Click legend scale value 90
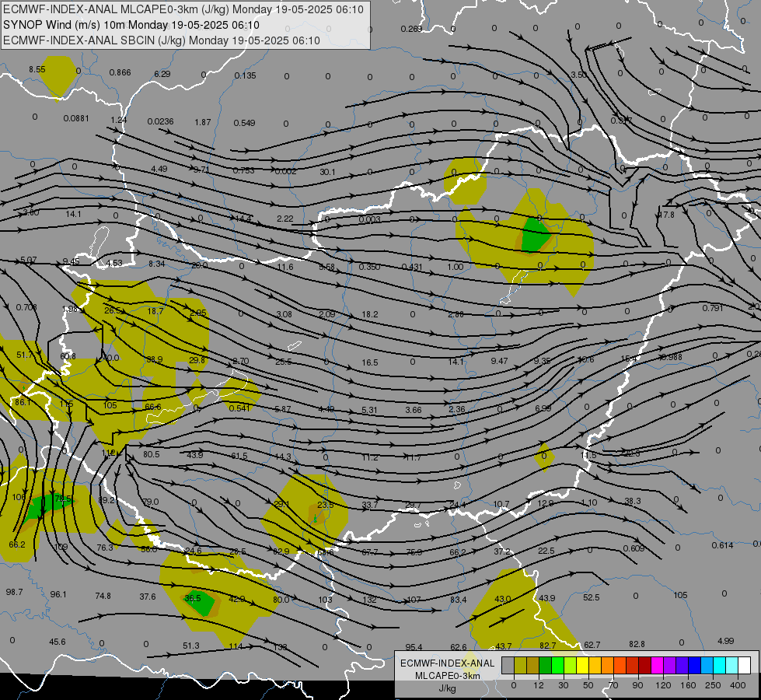The image size is (761, 700). click(x=637, y=685)
